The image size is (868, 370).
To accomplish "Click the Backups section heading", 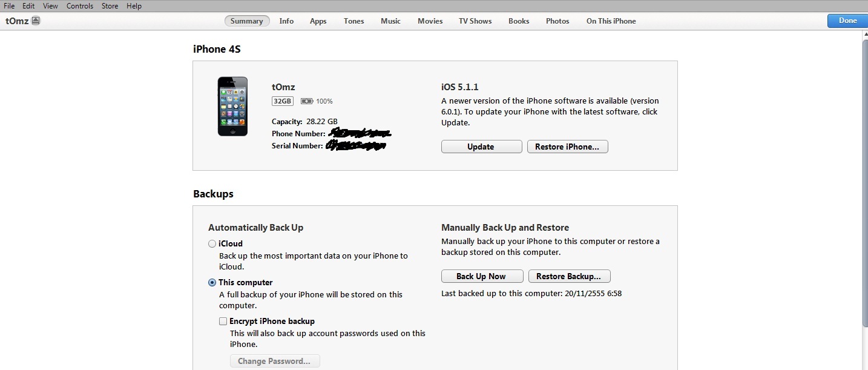I will [x=213, y=194].
